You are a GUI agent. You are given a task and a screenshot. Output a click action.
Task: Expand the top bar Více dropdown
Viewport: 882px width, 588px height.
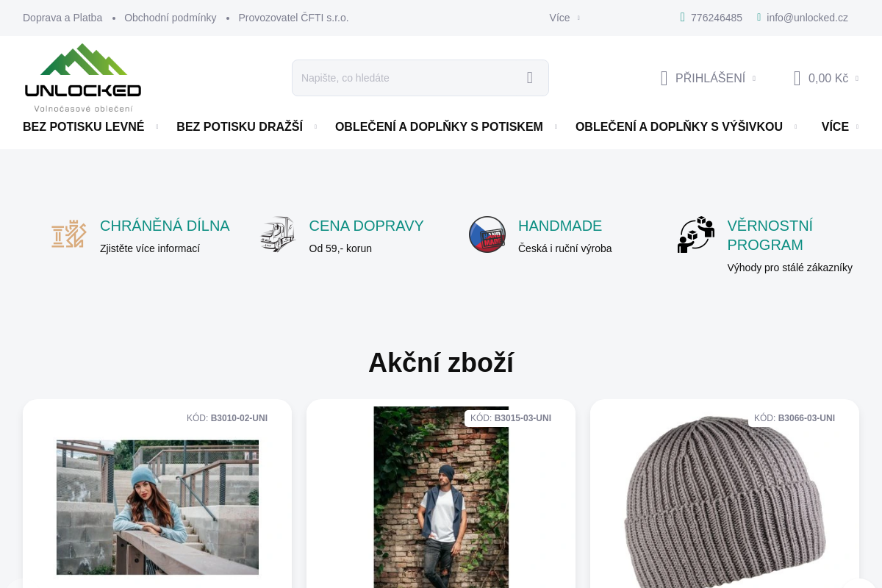(564, 18)
